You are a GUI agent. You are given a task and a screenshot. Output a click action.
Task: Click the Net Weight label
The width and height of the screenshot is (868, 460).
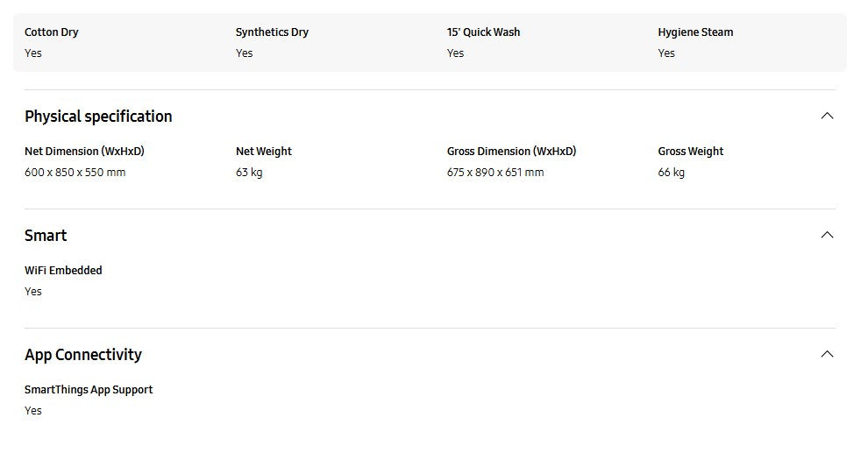264,152
